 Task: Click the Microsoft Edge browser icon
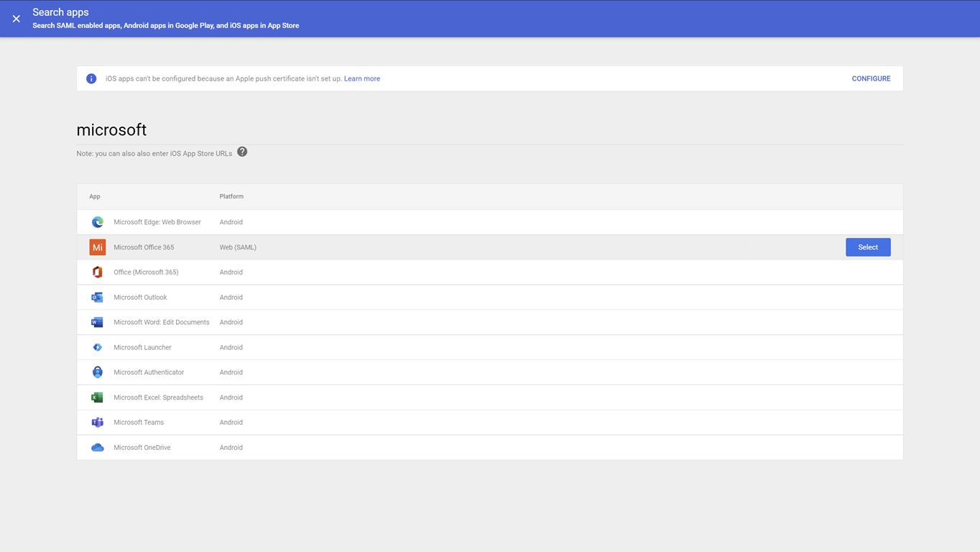point(97,222)
